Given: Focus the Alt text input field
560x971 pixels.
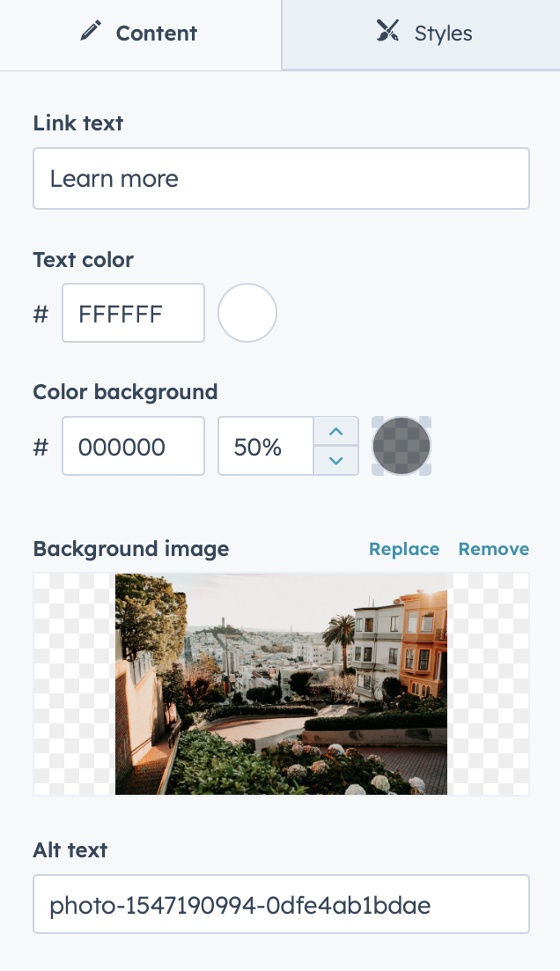Looking at the screenshot, I should [x=281, y=904].
